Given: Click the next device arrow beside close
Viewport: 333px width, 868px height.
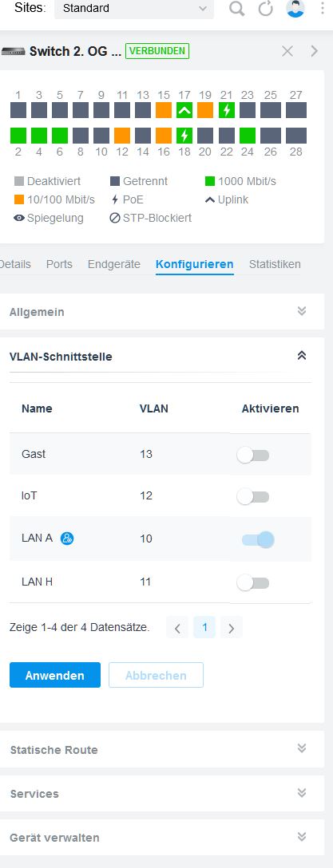Looking at the screenshot, I should pos(315,52).
